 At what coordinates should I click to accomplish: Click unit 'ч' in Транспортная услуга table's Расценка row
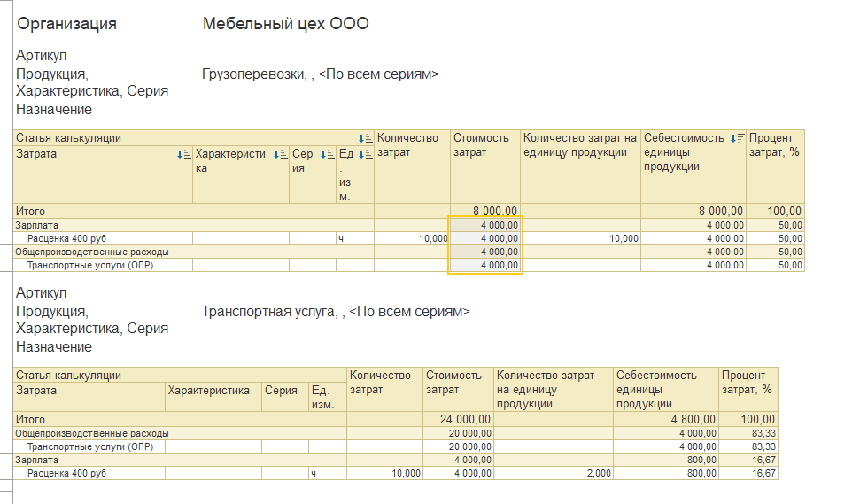314,474
